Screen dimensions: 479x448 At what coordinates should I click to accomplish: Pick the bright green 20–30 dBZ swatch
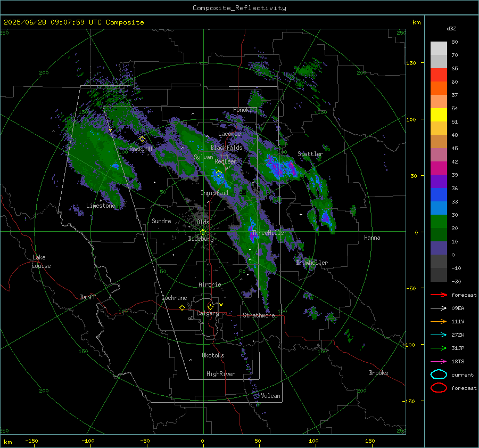pyautogui.click(x=439, y=221)
